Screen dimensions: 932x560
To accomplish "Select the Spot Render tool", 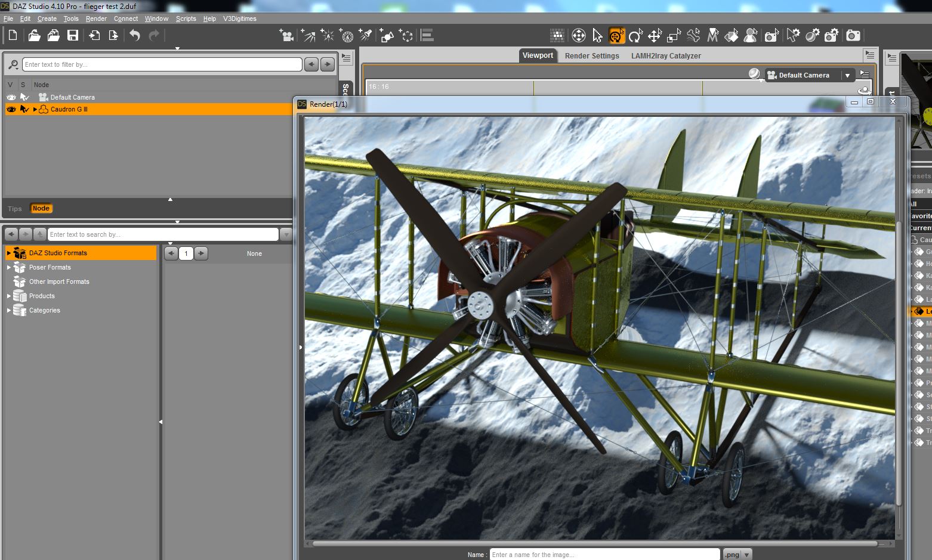I will [x=771, y=36].
